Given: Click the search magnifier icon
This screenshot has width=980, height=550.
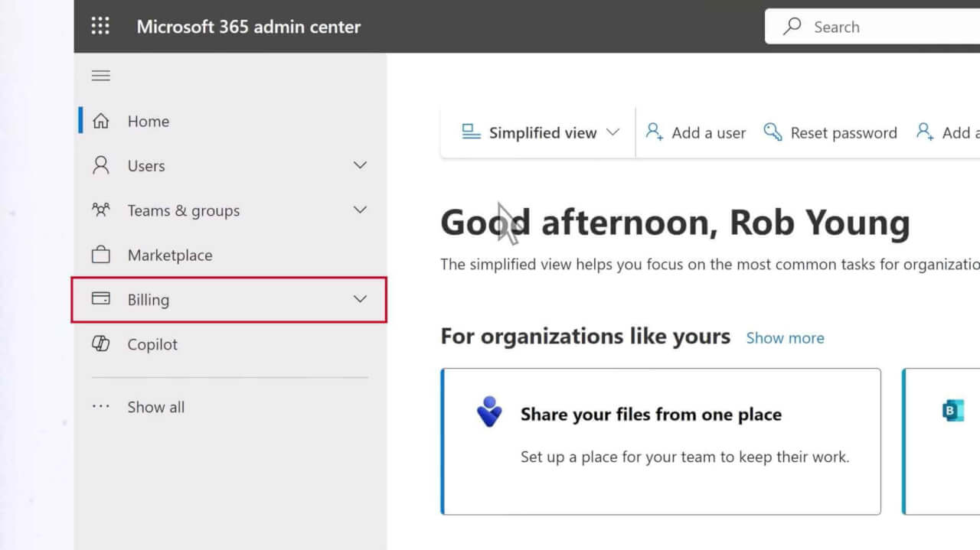Looking at the screenshot, I should tap(792, 26).
